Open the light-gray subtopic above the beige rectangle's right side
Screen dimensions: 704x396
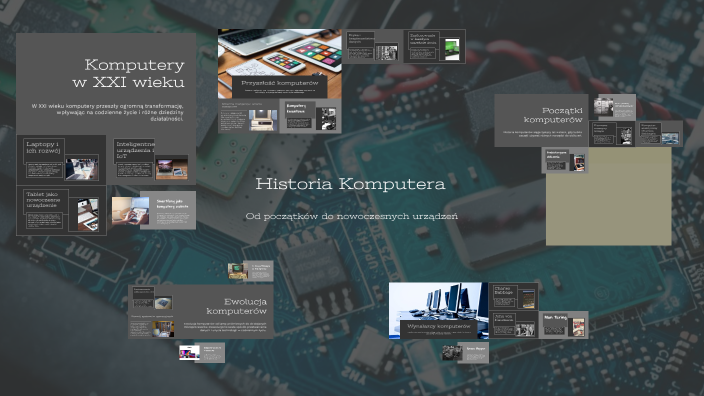[x=615, y=107]
